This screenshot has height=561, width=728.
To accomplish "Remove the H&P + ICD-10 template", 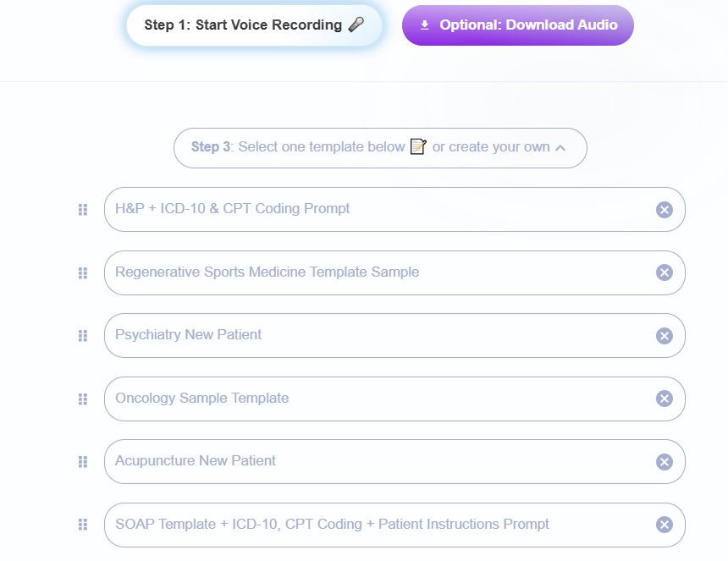I will [x=665, y=210].
